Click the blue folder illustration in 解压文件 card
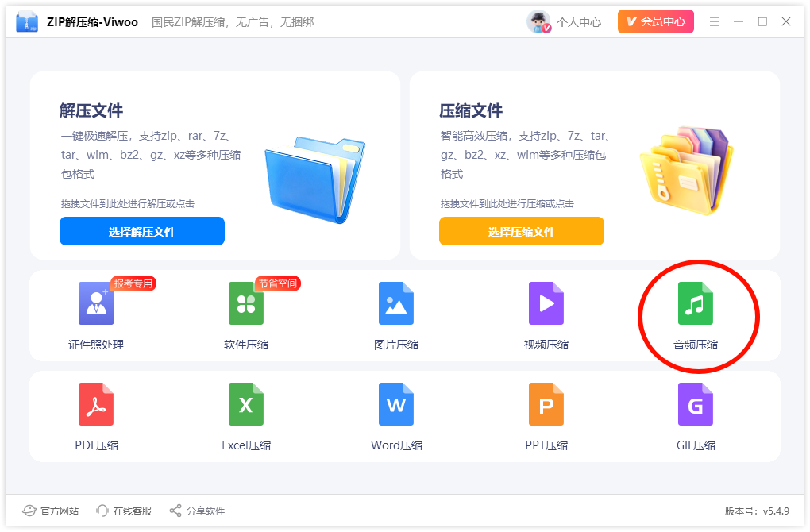The width and height of the screenshot is (810, 532). click(314, 179)
